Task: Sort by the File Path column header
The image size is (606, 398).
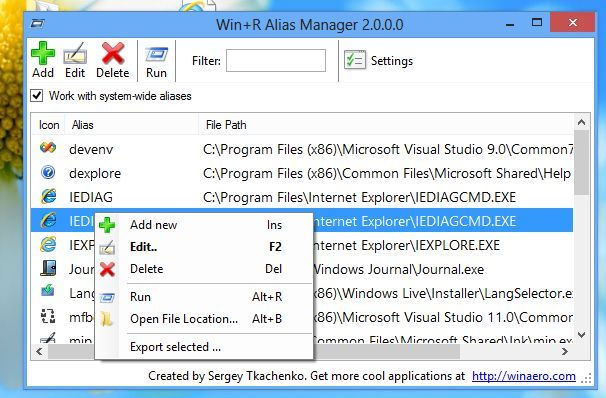Action: tap(386, 125)
